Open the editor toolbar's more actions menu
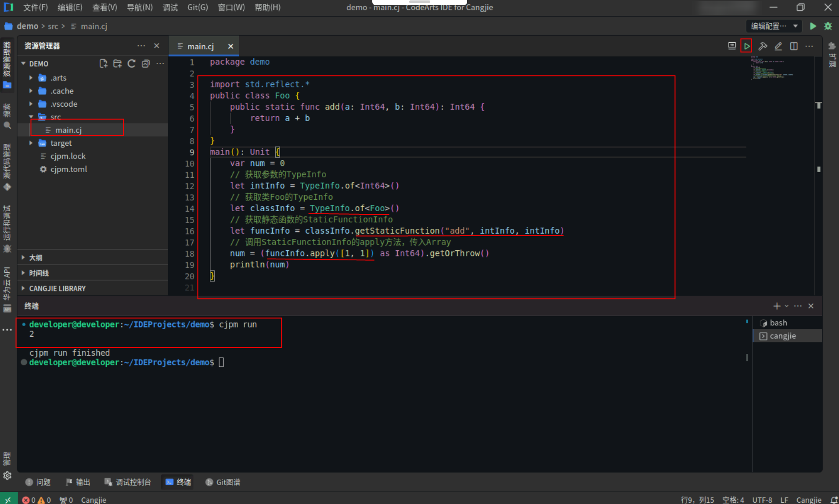 809,46
